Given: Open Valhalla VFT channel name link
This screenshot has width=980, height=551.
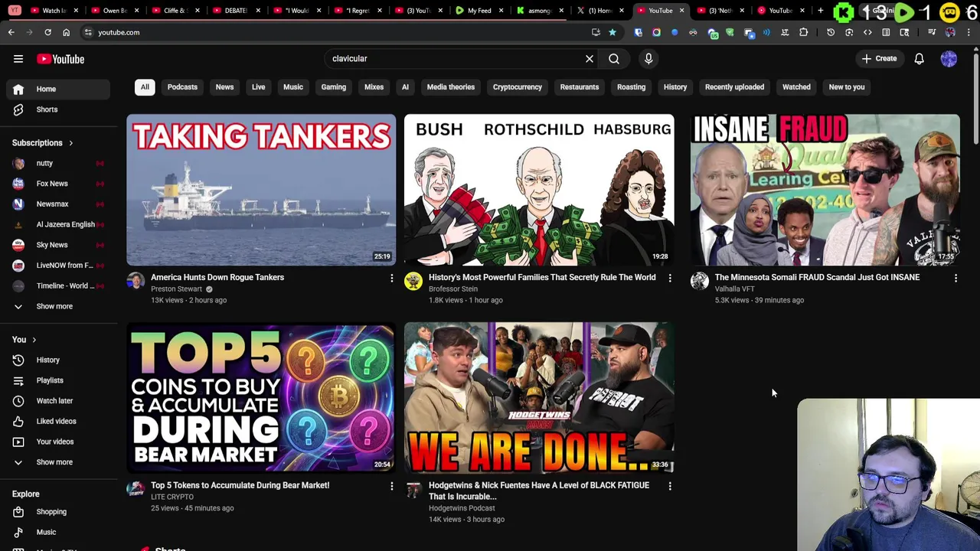Looking at the screenshot, I should 734,289.
